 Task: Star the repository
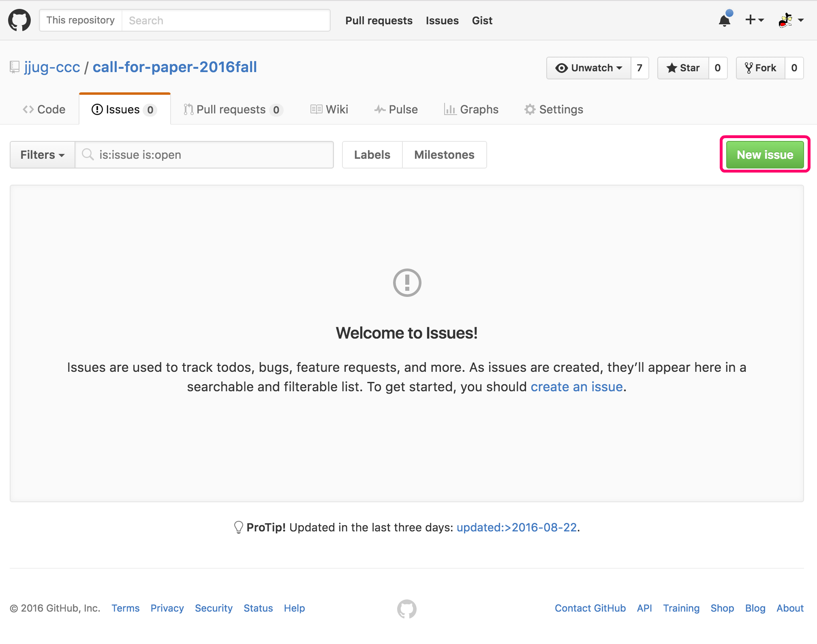683,68
